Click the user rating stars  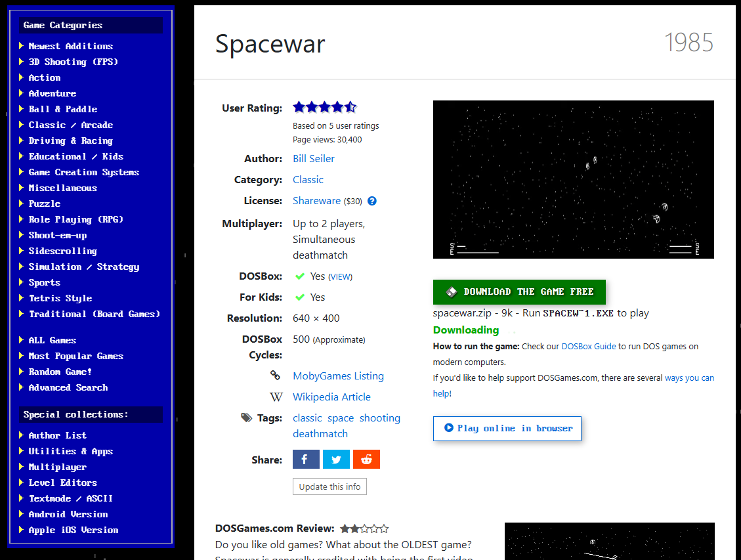tap(324, 107)
